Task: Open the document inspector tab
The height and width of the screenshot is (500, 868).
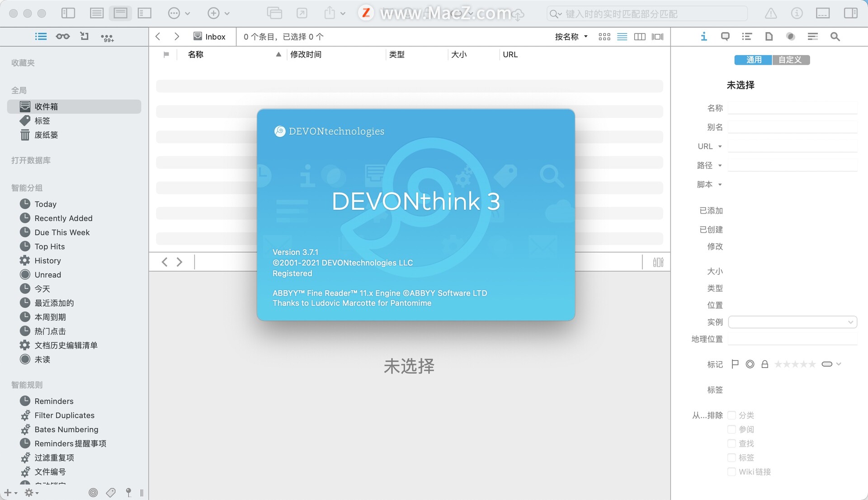Action: 769,36
